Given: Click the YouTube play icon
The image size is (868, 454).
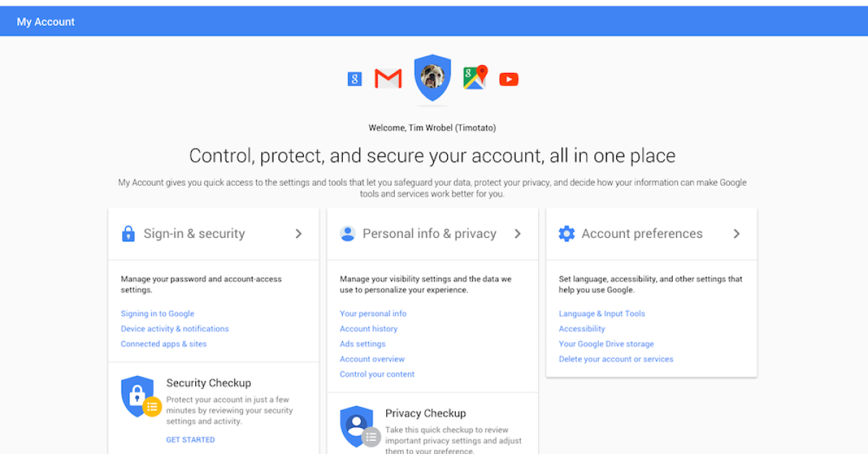Looking at the screenshot, I should 509,80.
